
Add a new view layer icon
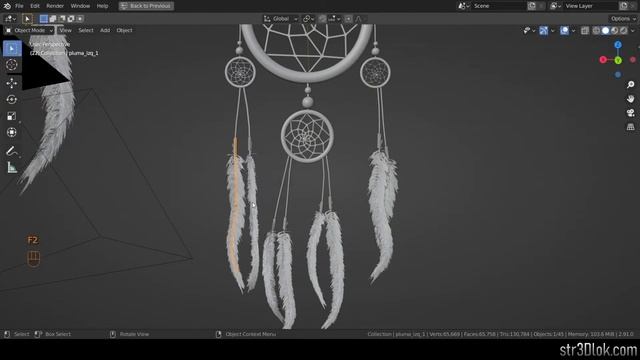[x=624, y=6]
